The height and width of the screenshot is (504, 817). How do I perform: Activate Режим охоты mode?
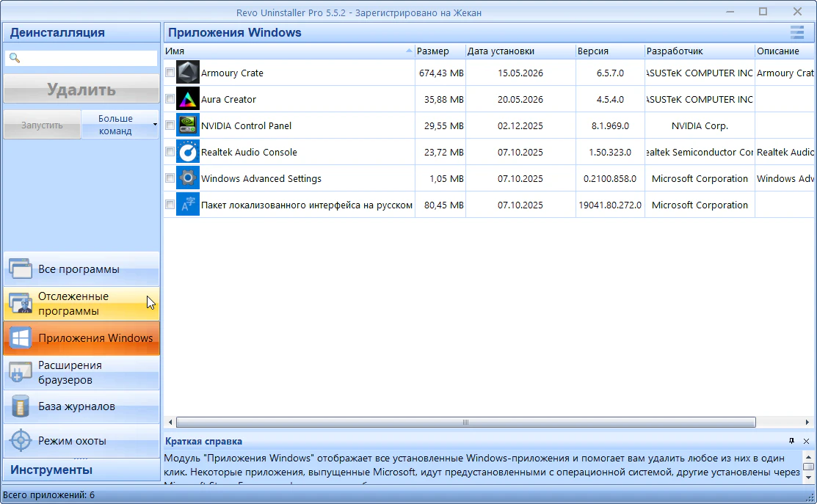coord(81,440)
